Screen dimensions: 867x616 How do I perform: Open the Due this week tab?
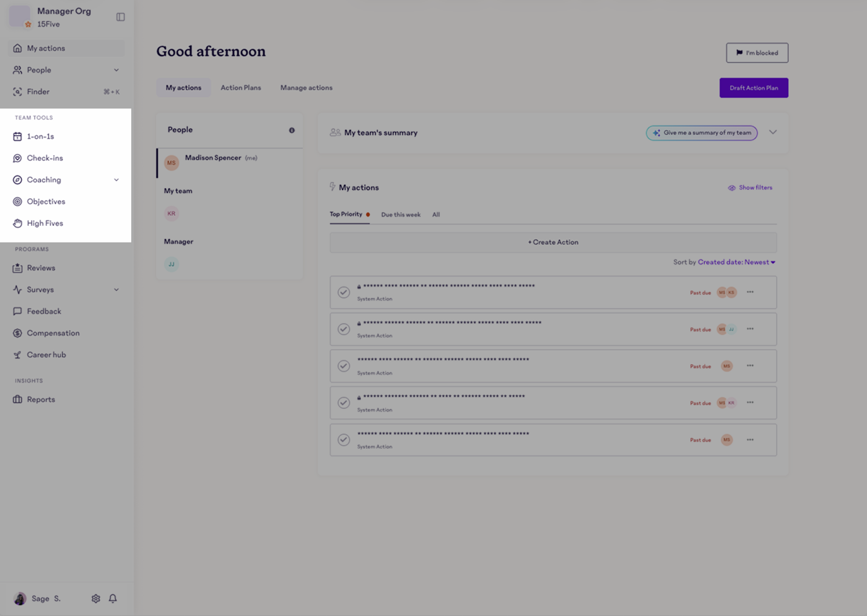tap(400, 215)
